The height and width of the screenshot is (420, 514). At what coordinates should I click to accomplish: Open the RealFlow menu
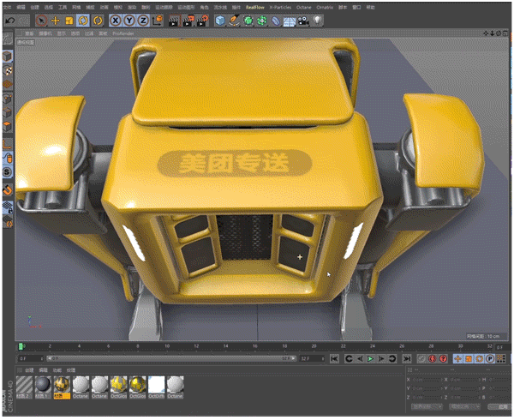tap(255, 7)
